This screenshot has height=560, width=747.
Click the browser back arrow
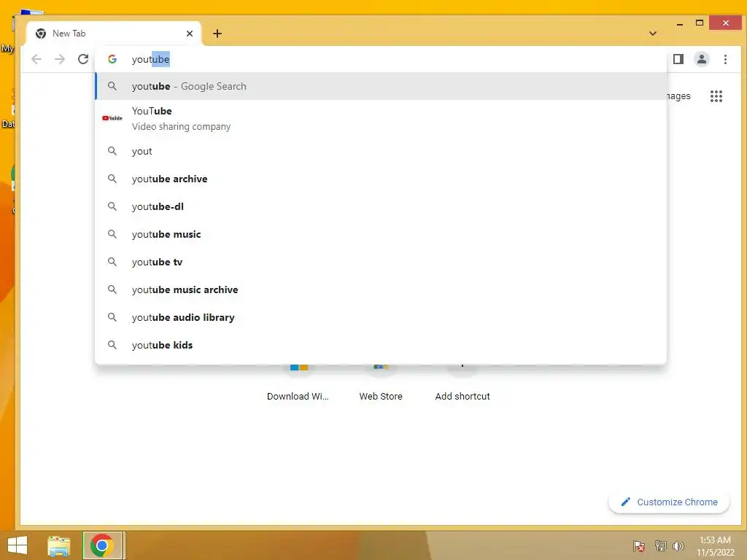(36, 59)
